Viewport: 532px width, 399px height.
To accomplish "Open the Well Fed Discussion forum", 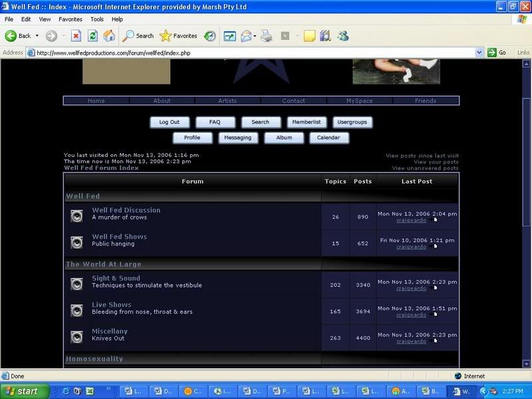I will (126, 210).
